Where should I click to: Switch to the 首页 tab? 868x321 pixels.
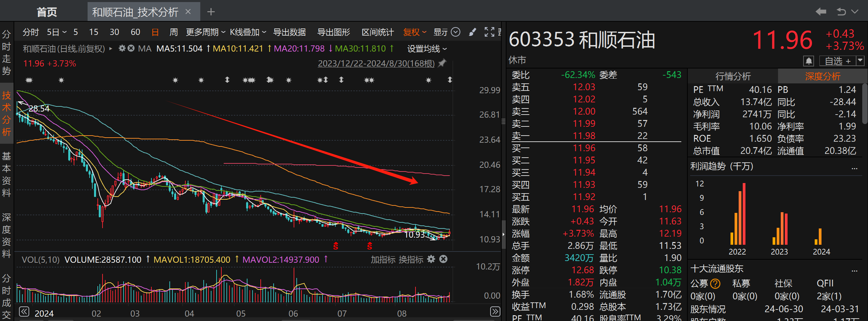tap(47, 12)
